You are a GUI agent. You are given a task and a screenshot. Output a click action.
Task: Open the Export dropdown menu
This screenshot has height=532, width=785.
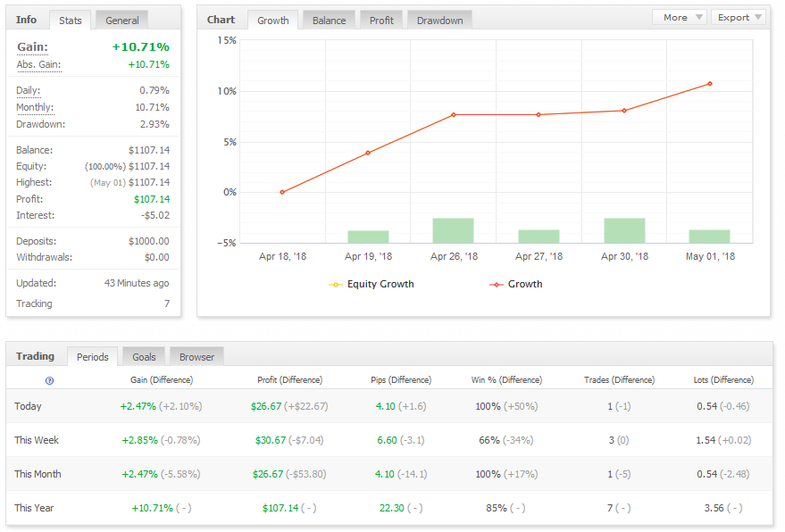tap(739, 18)
